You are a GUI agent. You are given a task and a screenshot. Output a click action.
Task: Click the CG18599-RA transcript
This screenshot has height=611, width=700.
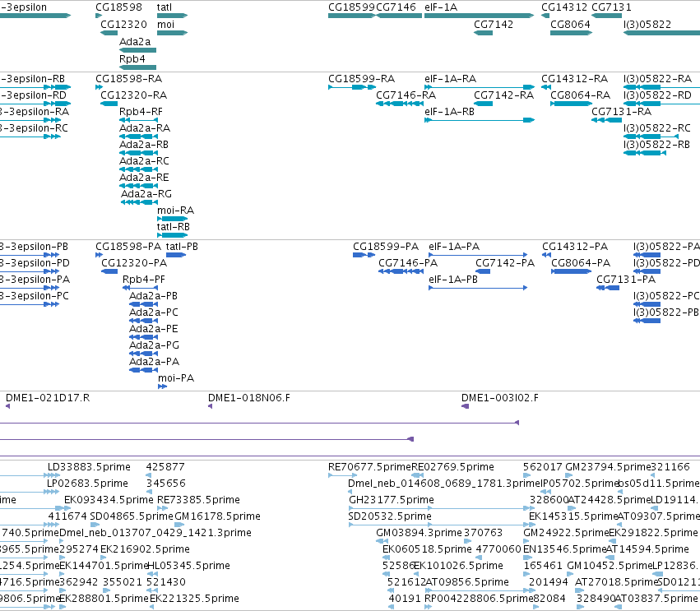tap(352, 87)
